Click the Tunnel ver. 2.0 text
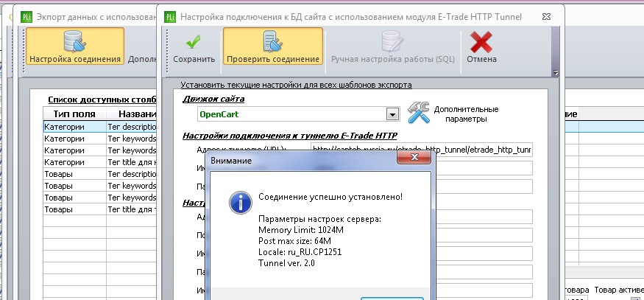Viewport: 644px width, 300px height. point(287,263)
